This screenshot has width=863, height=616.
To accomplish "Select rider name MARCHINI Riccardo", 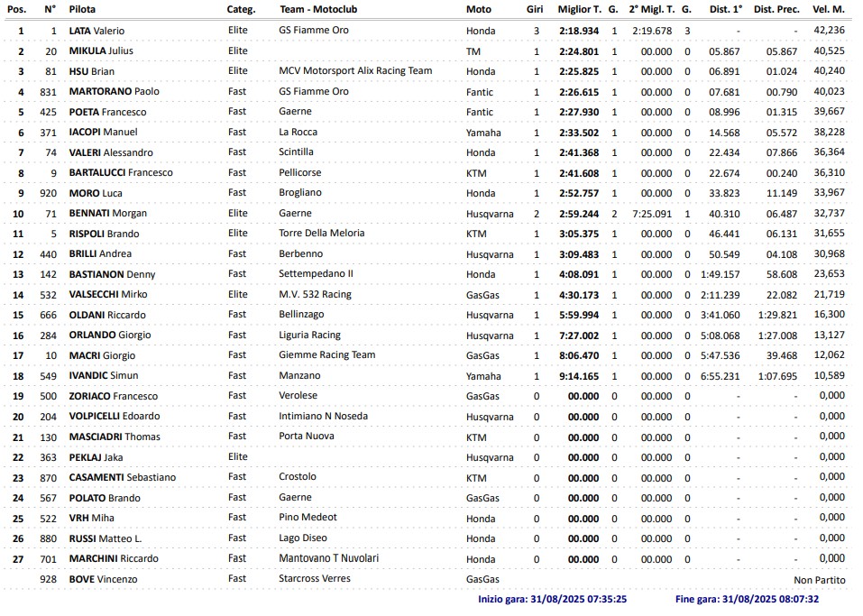I will pyautogui.click(x=114, y=559).
